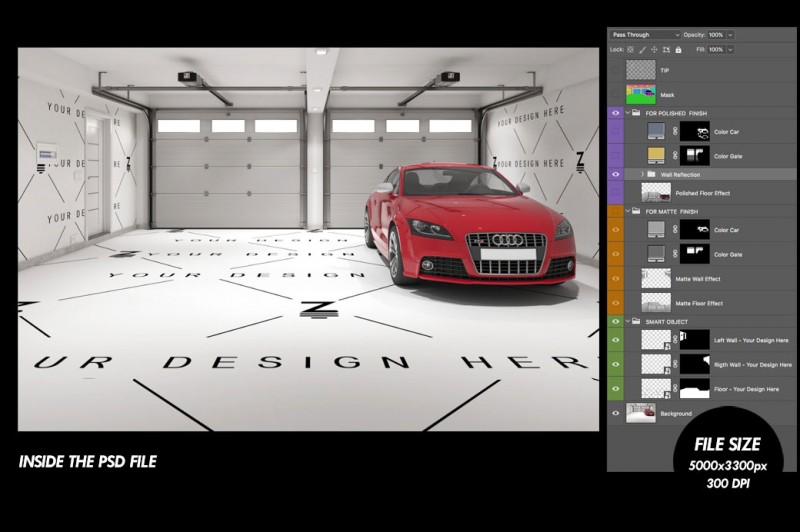The width and height of the screenshot is (800, 532).
Task: Hide the Matte Wall Effect layer
Action: pyautogui.click(x=616, y=278)
